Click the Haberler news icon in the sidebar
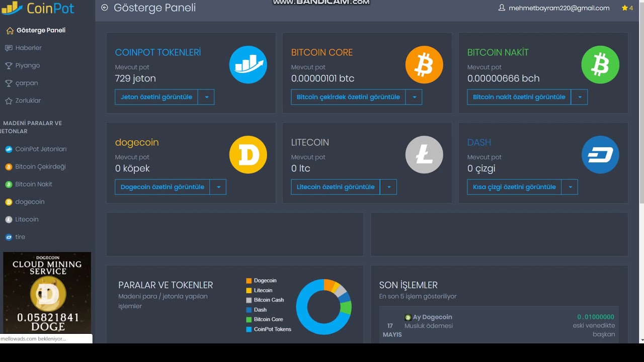 [x=9, y=48]
